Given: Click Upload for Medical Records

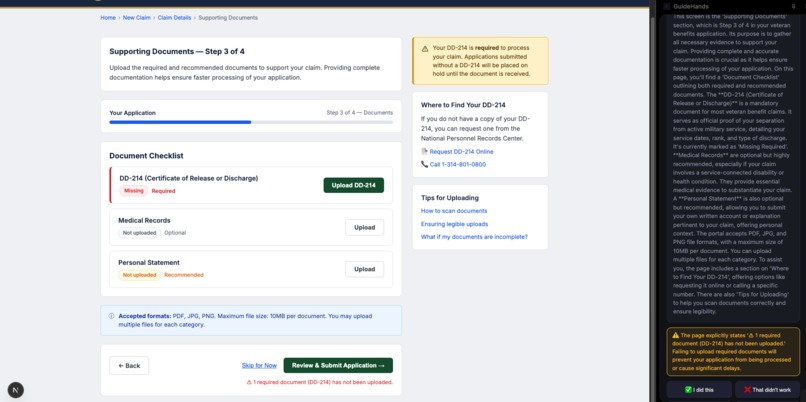Looking at the screenshot, I should pyautogui.click(x=364, y=227).
